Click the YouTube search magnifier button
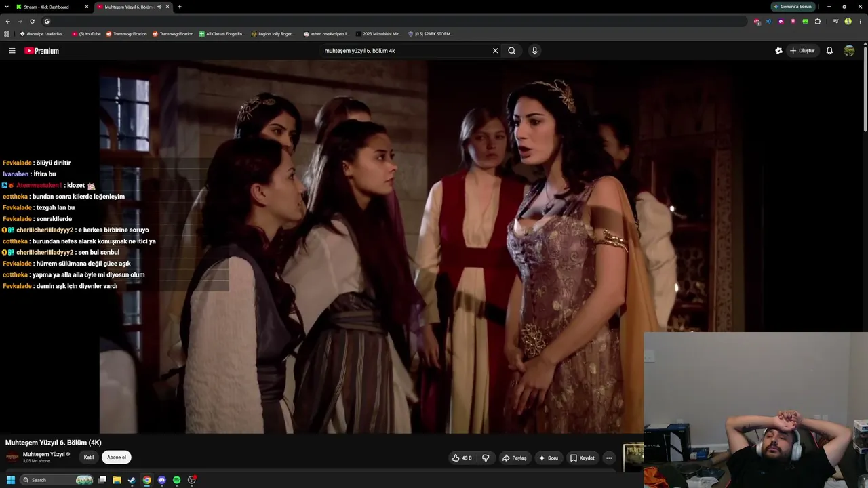Image resolution: width=868 pixels, height=488 pixels. tap(512, 51)
